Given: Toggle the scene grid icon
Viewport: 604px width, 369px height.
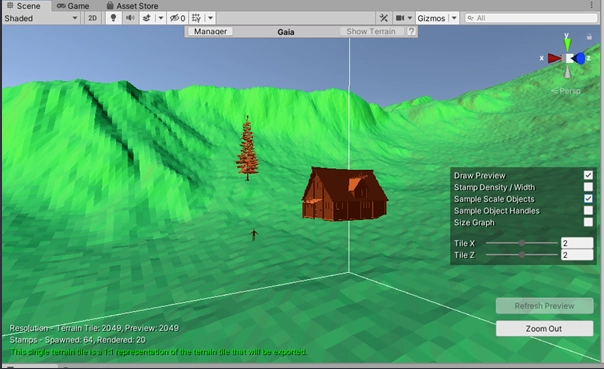Looking at the screenshot, I should [x=196, y=18].
